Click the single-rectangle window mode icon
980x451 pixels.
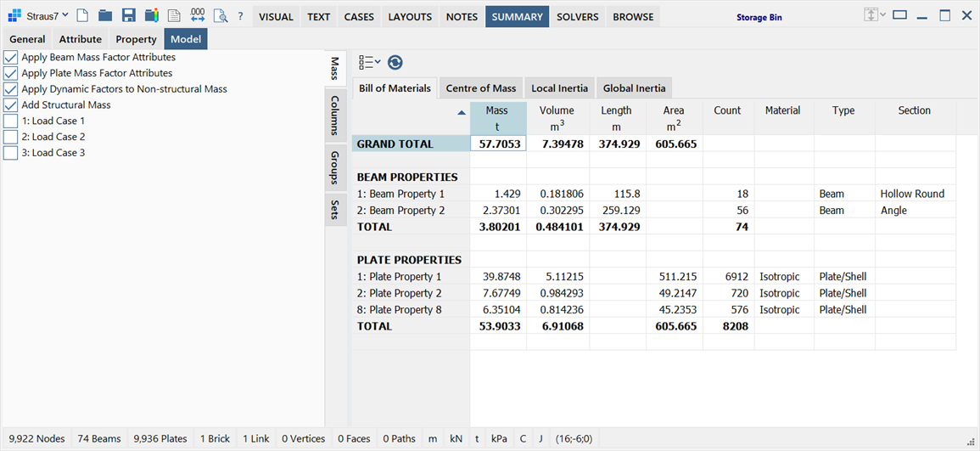[x=899, y=15]
